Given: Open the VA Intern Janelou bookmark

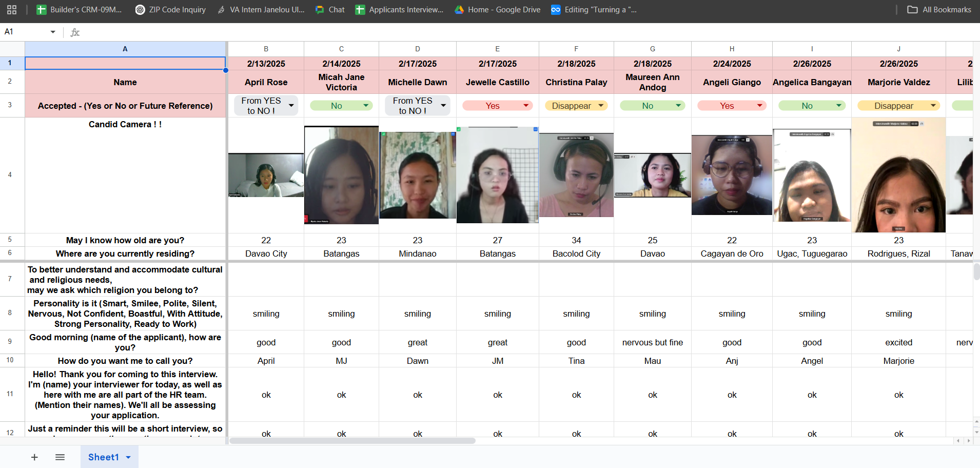Looking at the screenshot, I should click(x=261, y=10).
